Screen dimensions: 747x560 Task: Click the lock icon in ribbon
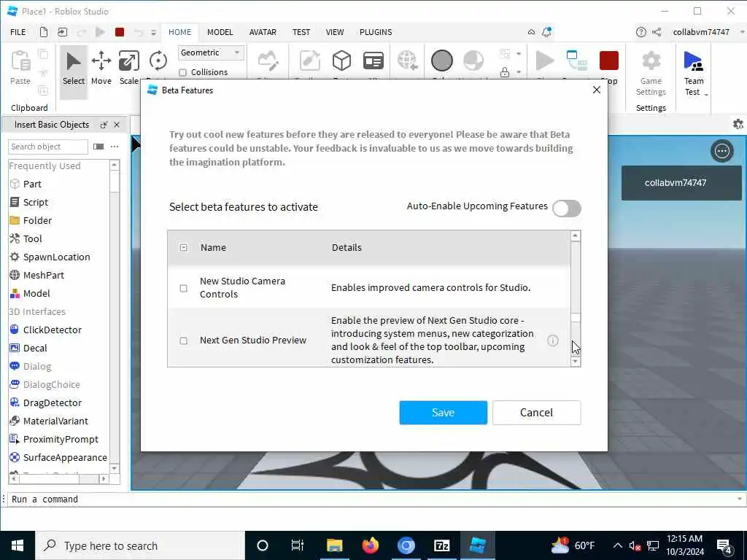click(505, 72)
